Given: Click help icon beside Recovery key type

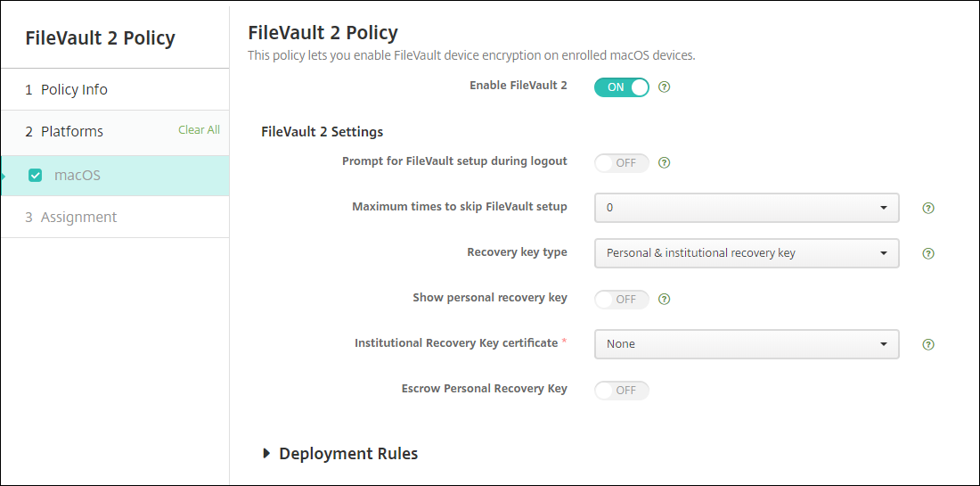Looking at the screenshot, I should [928, 253].
